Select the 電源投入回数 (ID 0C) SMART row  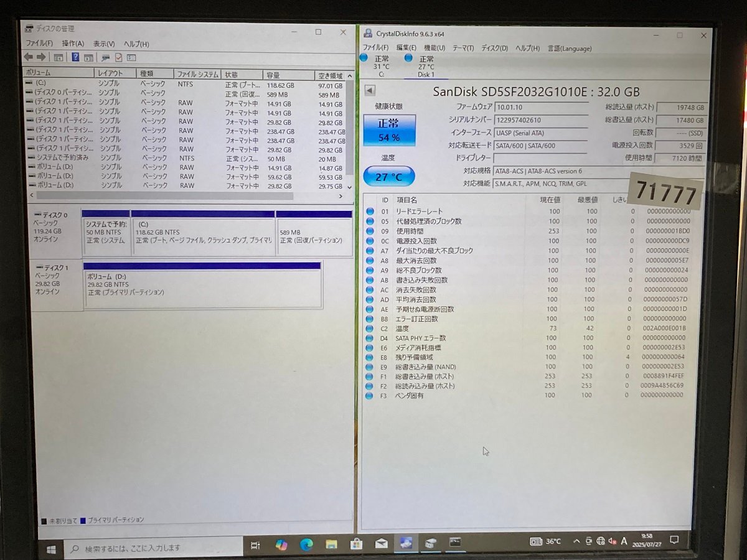pos(529,241)
